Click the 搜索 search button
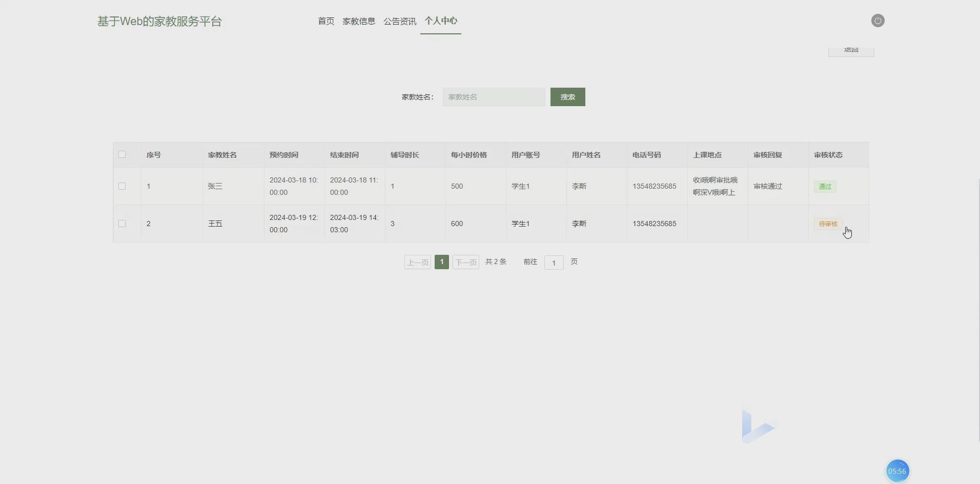980x484 pixels. click(x=567, y=97)
